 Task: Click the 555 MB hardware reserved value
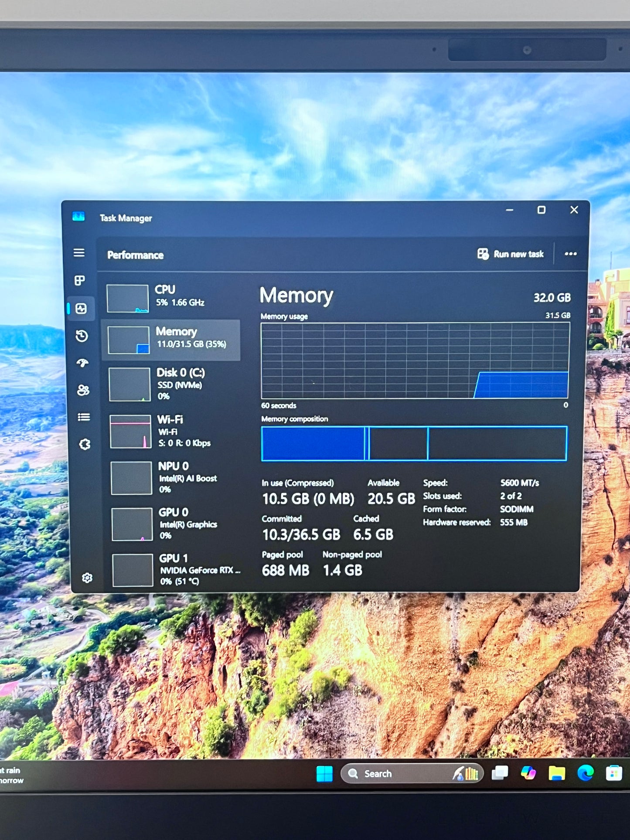tap(514, 522)
